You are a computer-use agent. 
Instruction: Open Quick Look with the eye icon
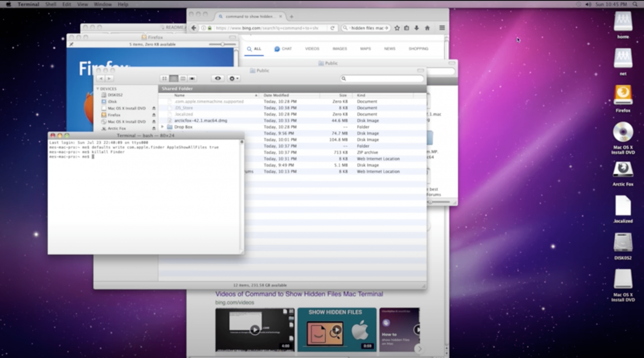(217, 78)
